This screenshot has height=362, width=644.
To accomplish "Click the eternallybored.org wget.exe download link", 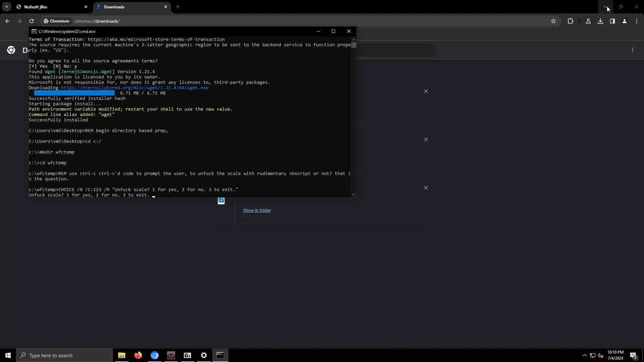I will 135,88.
